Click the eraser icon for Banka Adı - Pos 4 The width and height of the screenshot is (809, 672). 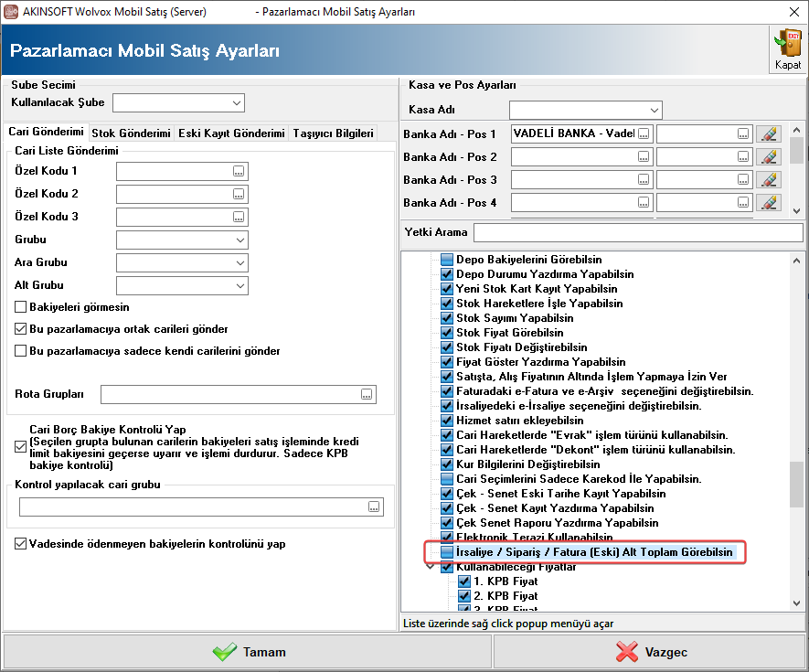pyautogui.click(x=768, y=202)
